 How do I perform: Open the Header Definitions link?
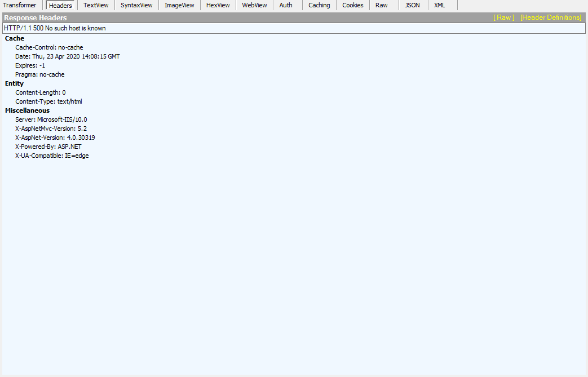click(x=551, y=17)
